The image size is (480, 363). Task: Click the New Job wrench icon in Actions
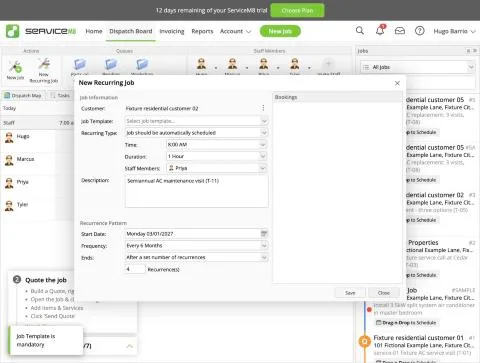(15, 67)
